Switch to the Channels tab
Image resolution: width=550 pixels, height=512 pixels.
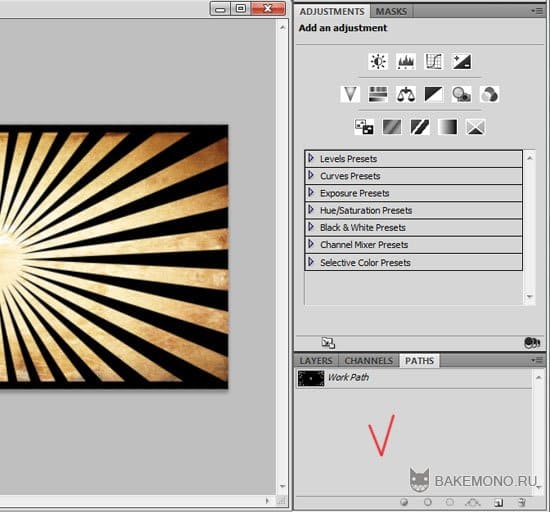pyautogui.click(x=369, y=361)
